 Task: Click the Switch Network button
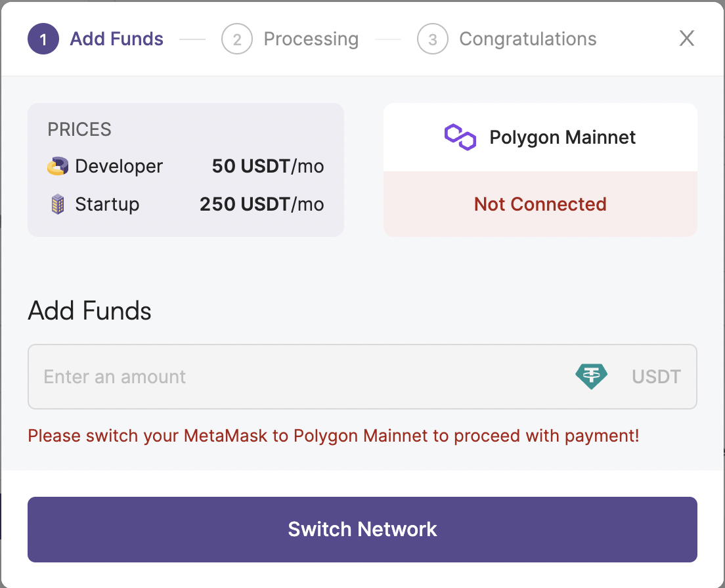362,530
